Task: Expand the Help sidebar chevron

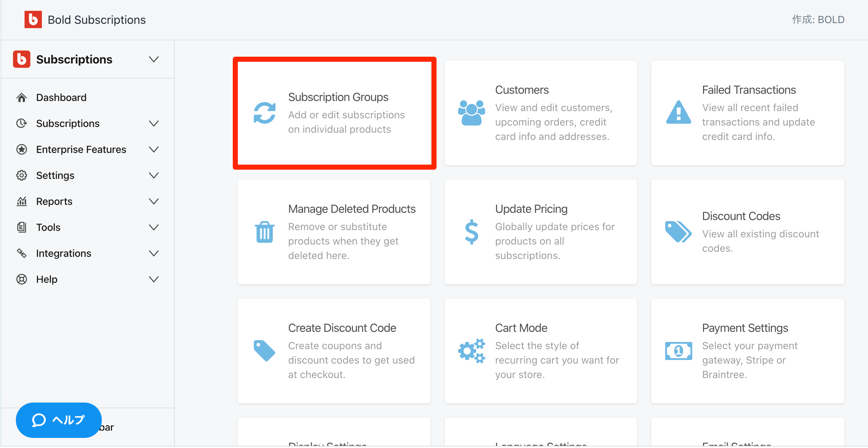Action: (154, 279)
